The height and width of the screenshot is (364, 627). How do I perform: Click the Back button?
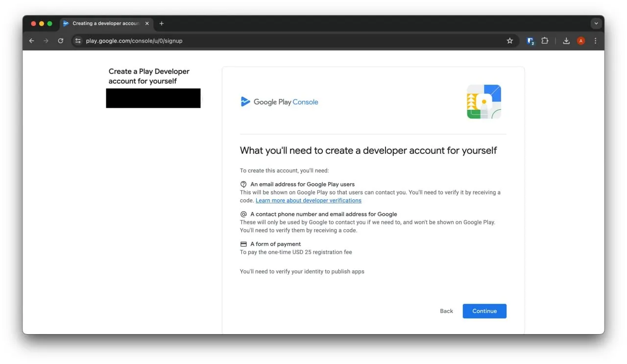click(x=447, y=311)
